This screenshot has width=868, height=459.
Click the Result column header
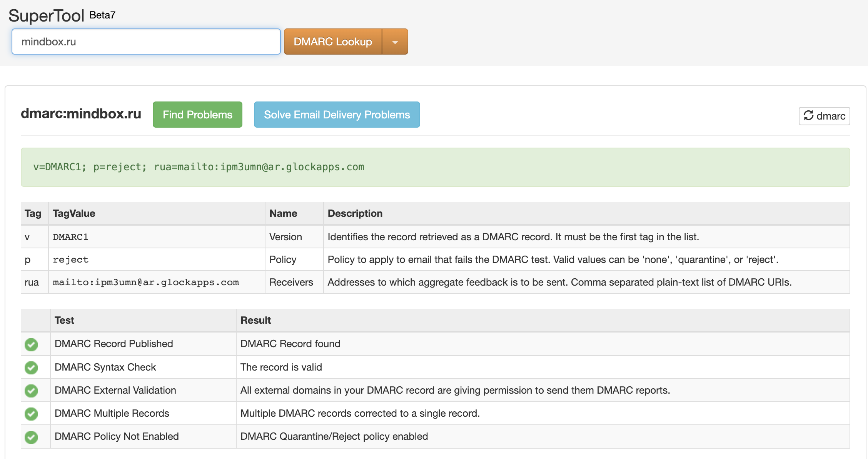(x=255, y=320)
